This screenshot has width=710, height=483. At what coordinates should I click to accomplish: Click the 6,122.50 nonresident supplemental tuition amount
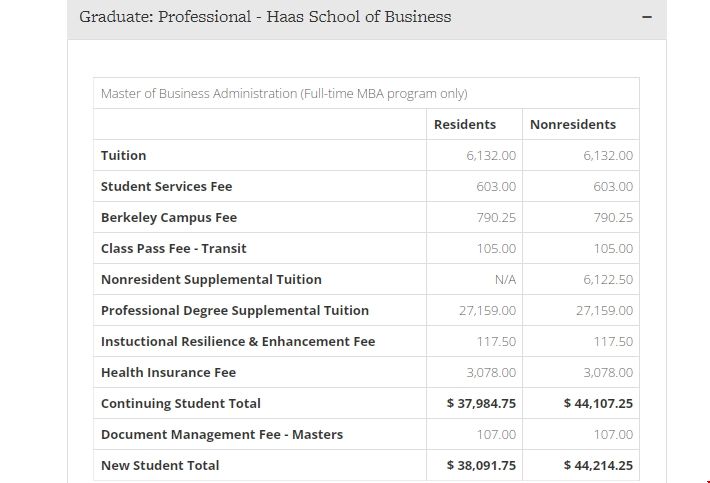[x=608, y=279]
